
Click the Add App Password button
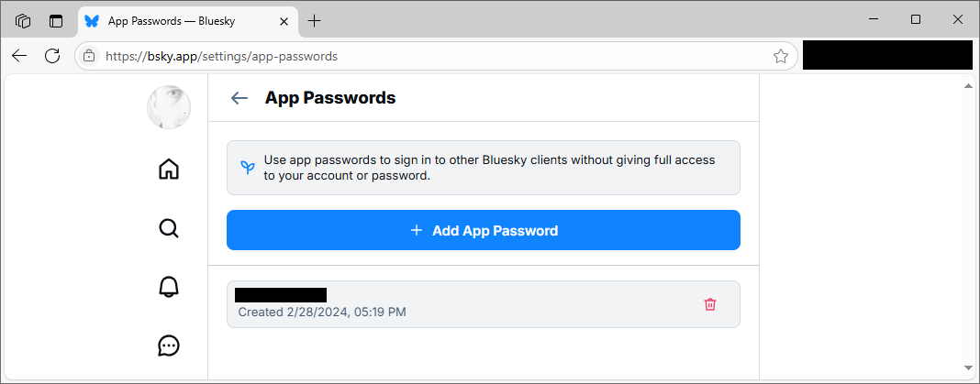[x=484, y=230]
